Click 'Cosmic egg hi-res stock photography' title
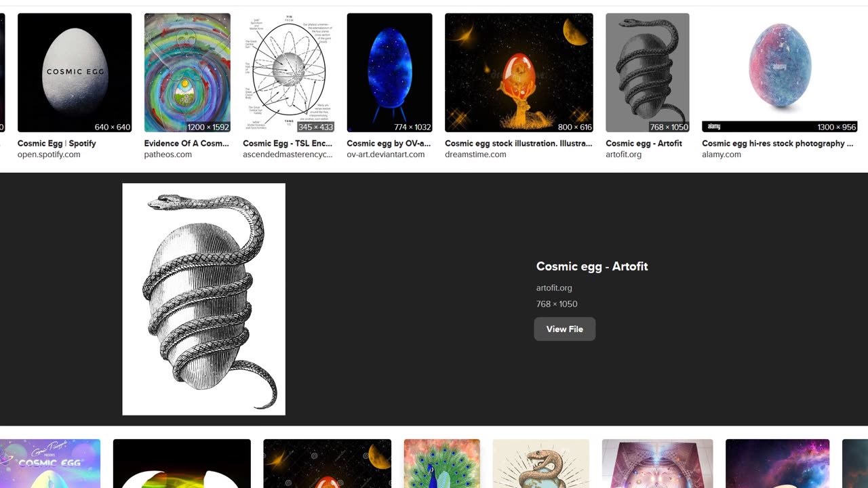The image size is (868, 488). pyautogui.click(x=777, y=144)
